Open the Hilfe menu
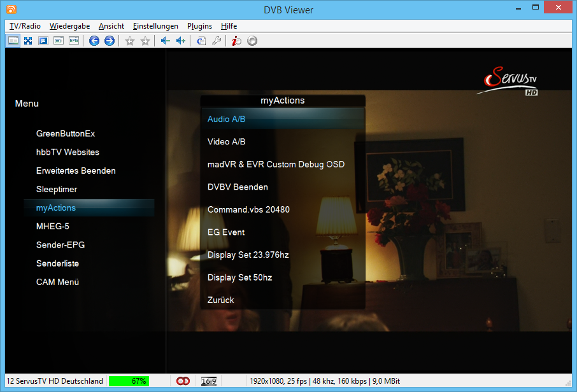Image resolution: width=577 pixels, height=392 pixels. point(229,26)
